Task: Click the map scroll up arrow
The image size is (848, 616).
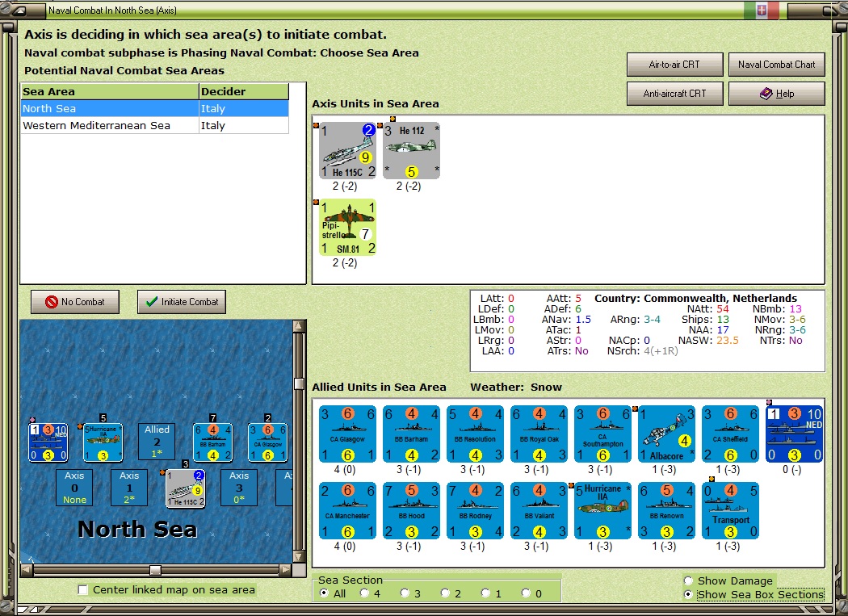Action: coord(299,325)
